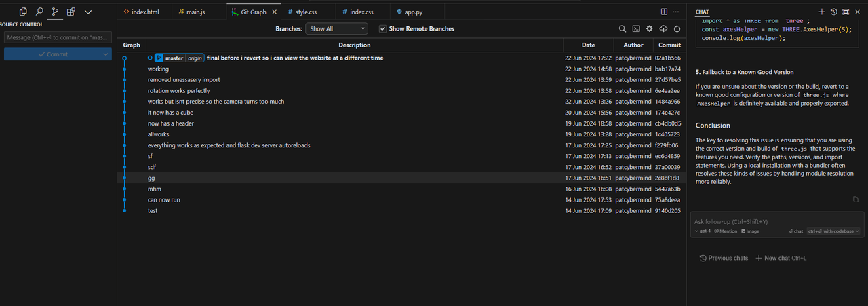Switch to the style.css tab
The image size is (868, 306).
[301, 12]
